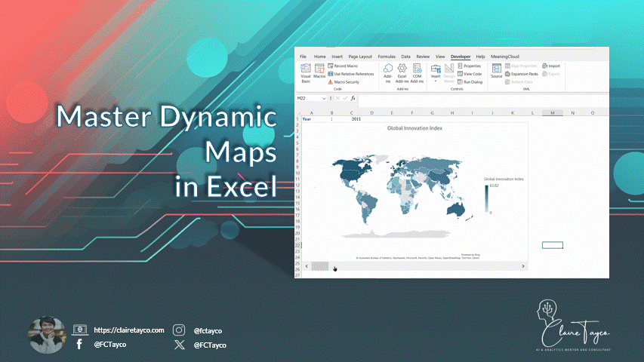Click the Facebook handle @FCTayco
The width and height of the screenshot is (644, 362).
pos(110,345)
